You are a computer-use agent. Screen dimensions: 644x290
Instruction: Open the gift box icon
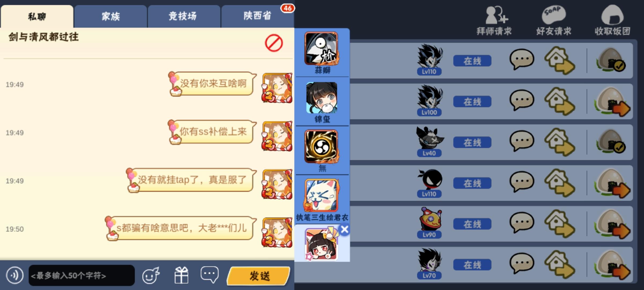[181, 275]
